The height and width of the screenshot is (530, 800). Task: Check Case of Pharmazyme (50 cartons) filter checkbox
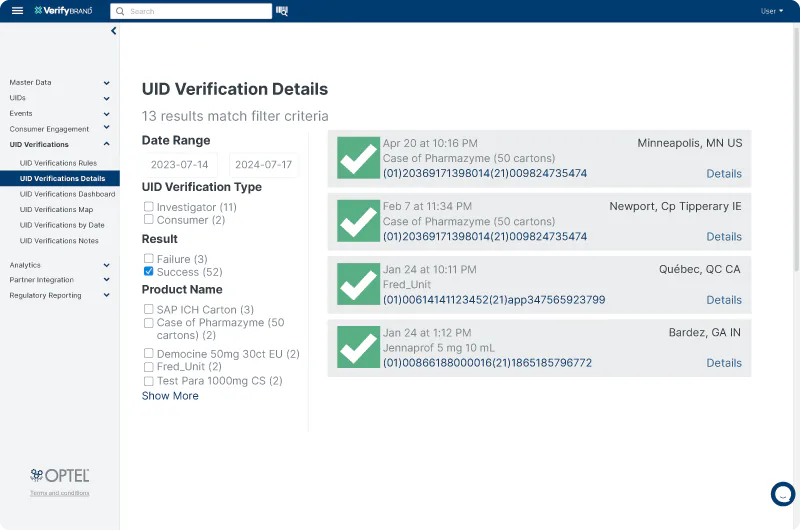pos(148,323)
